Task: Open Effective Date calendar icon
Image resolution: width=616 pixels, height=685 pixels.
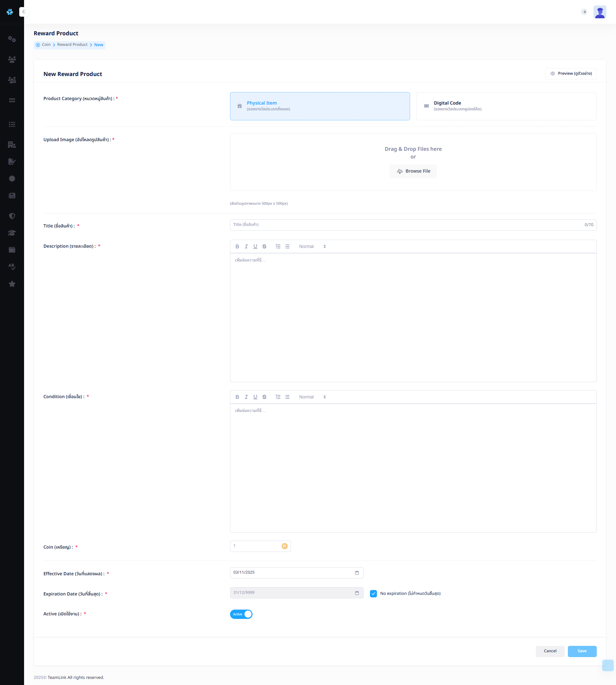Action: point(357,573)
